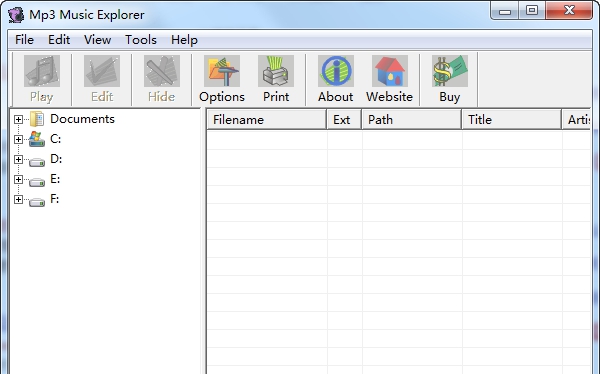600x374 pixels.
Task: Close the Mp3 Music Explorer window
Action: click(569, 11)
